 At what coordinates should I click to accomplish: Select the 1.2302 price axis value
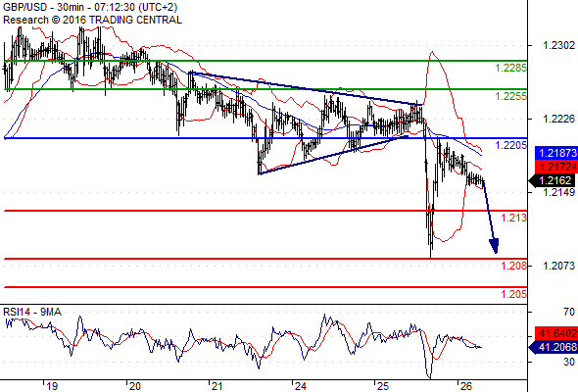(x=558, y=45)
